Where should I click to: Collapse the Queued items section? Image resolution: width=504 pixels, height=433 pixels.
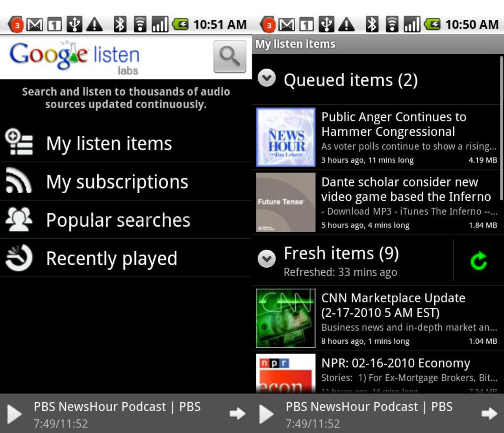267,79
